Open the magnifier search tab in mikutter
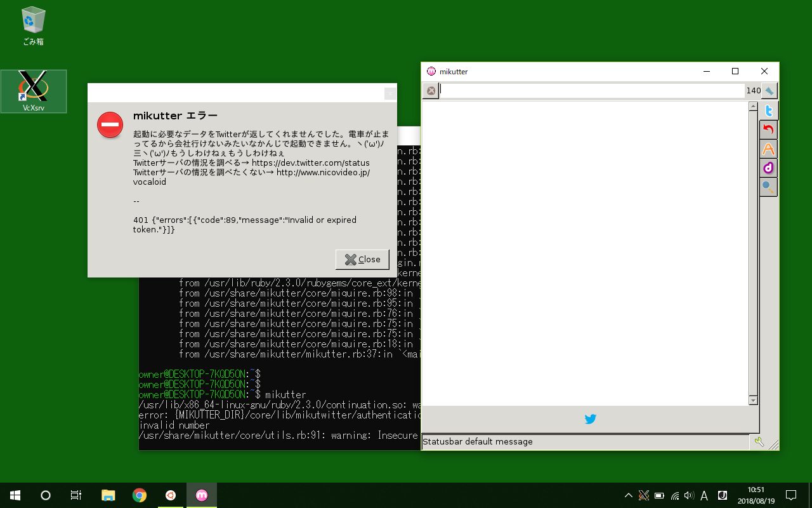The width and height of the screenshot is (812, 508). (x=768, y=187)
